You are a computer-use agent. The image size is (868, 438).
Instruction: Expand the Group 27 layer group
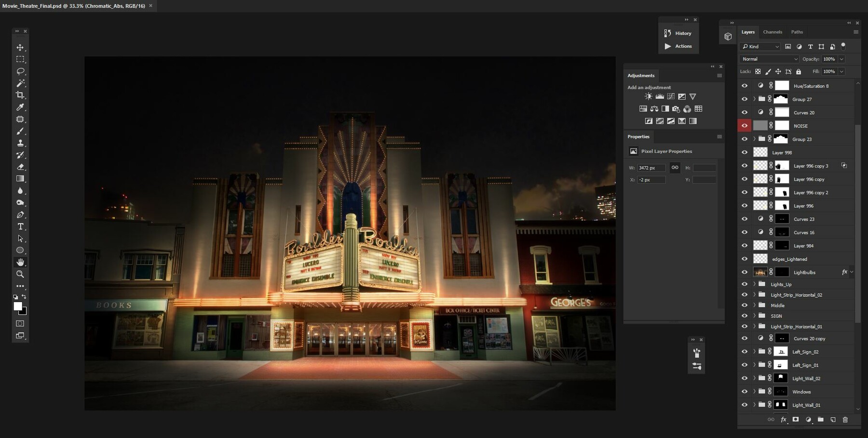pyautogui.click(x=754, y=99)
